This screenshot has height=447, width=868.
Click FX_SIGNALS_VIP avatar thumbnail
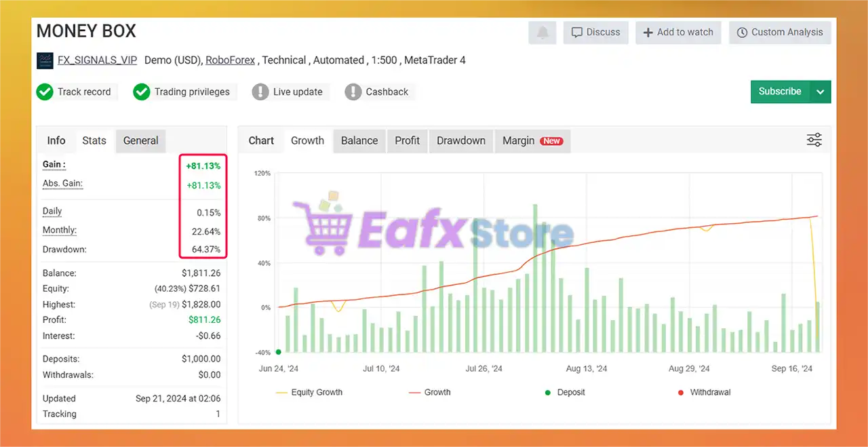[x=45, y=60]
